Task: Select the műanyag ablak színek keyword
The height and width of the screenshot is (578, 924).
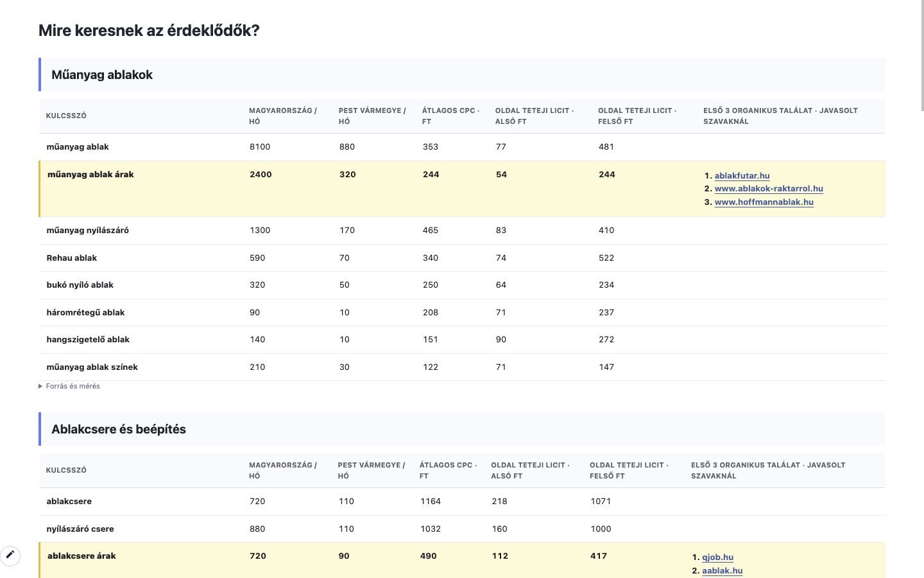Action: [x=92, y=367]
